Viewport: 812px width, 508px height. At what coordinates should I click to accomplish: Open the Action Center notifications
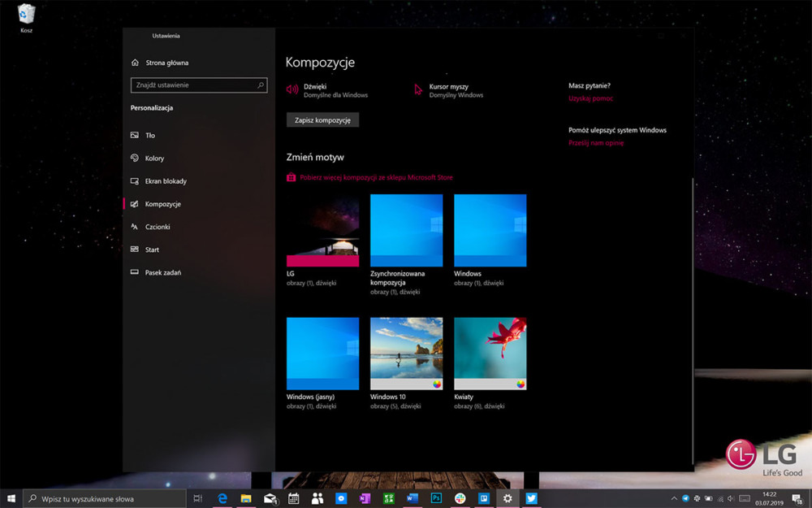click(x=798, y=499)
